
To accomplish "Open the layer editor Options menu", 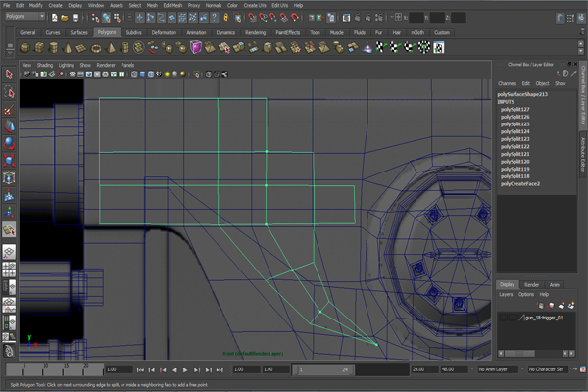I will coord(525,294).
